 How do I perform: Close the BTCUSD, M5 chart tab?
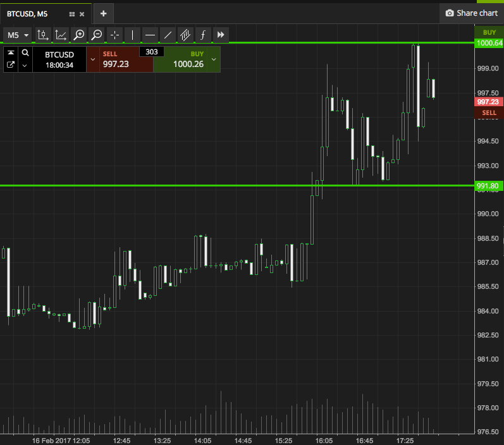pyautogui.click(x=82, y=14)
